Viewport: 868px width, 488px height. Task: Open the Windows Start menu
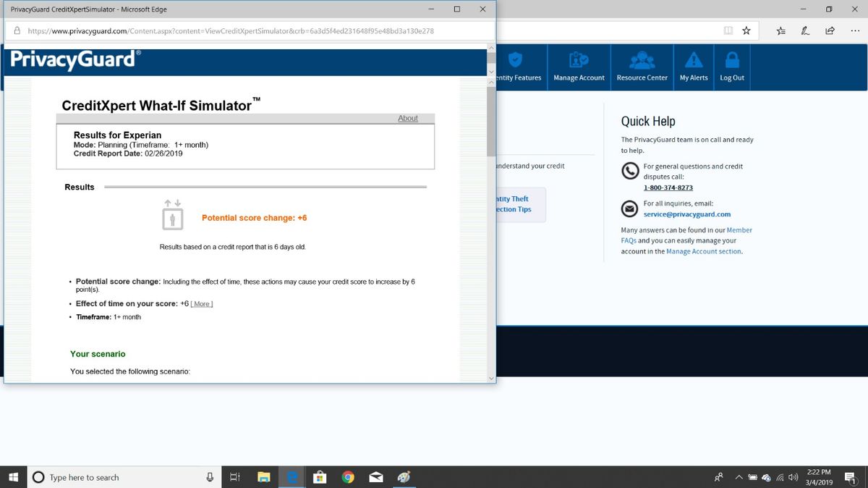pyautogui.click(x=14, y=477)
